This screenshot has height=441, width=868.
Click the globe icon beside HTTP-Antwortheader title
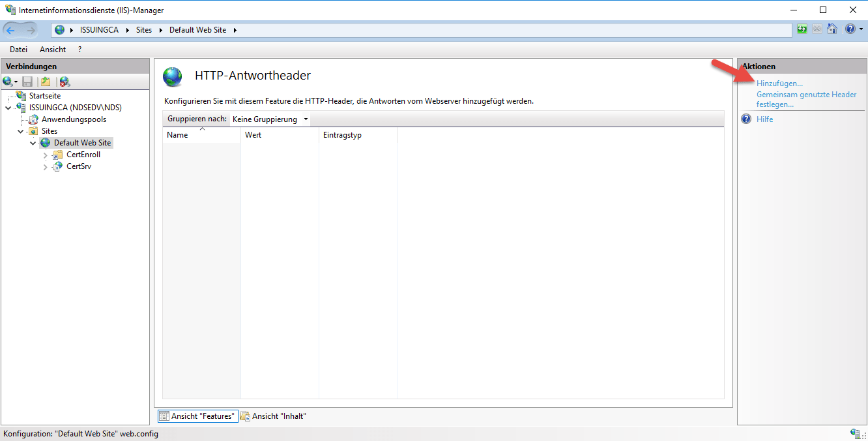[x=172, y=76]
